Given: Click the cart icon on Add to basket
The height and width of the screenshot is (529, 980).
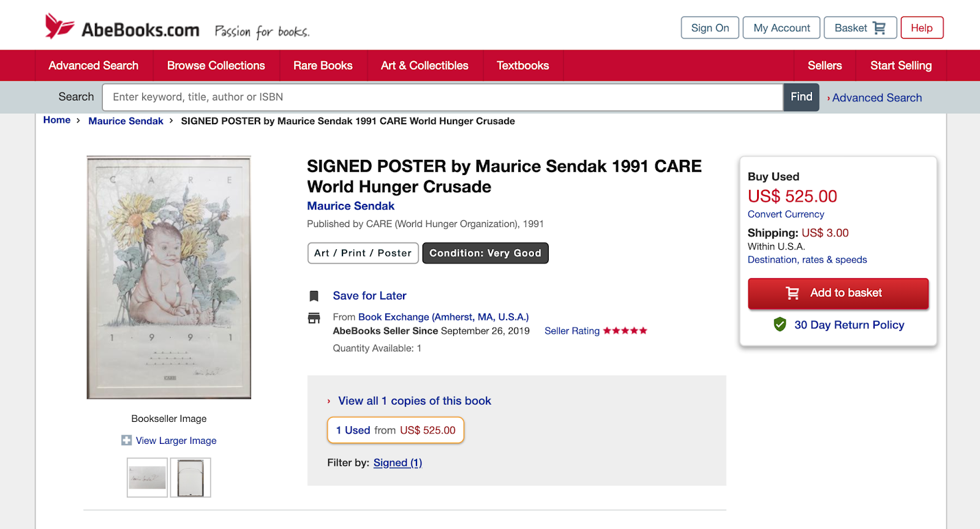Looking at the screenshot, I should tap(792, 293).
